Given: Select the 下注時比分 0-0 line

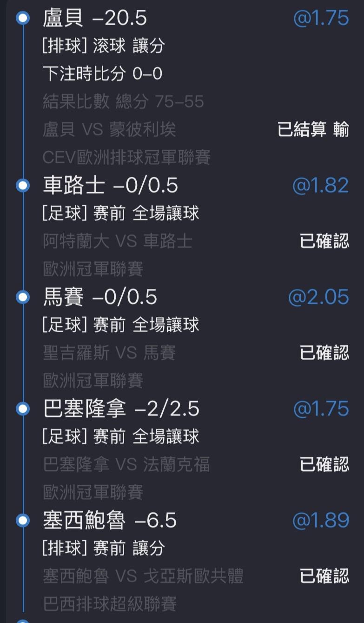Looking at the screenshot, I should [x=102, y=74].
